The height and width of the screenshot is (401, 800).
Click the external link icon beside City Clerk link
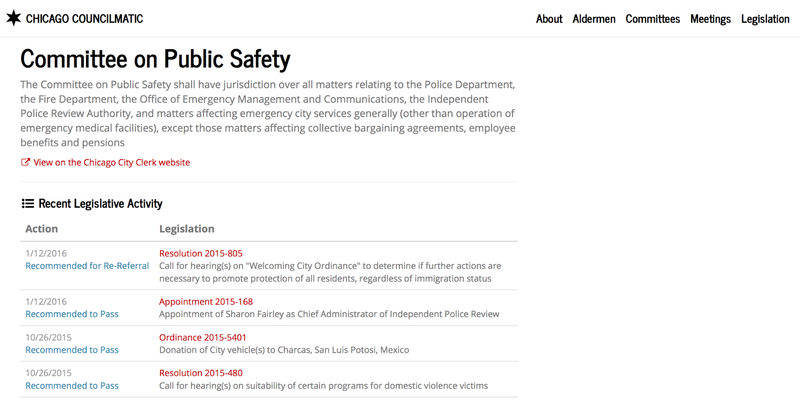[x=26, y=162]
